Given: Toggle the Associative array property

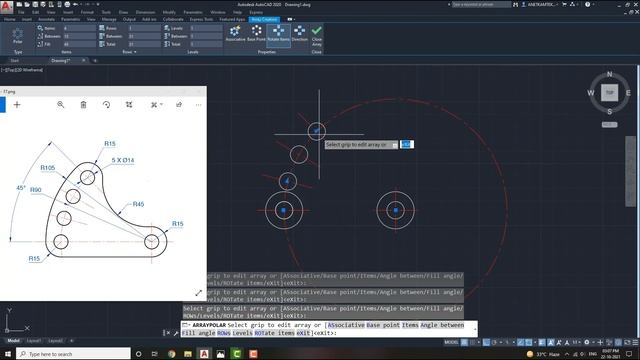Looking at the screenshot, I should point(235,33).
